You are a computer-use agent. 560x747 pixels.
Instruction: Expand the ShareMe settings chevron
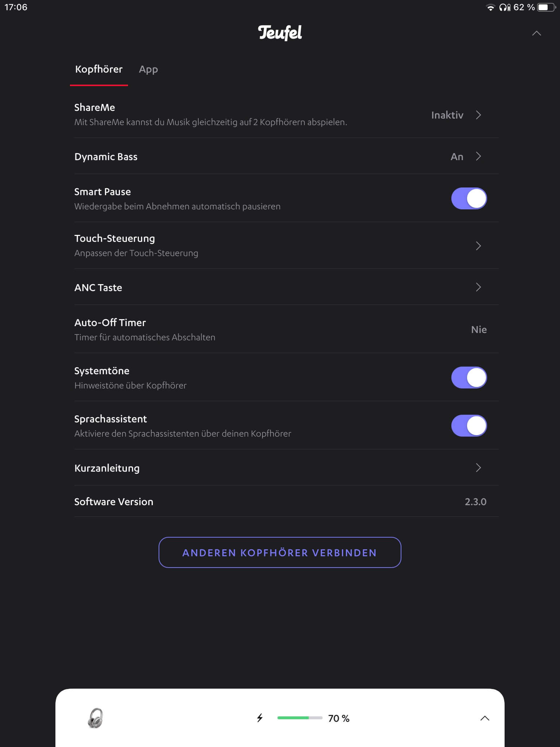click(x=478, y=115)
